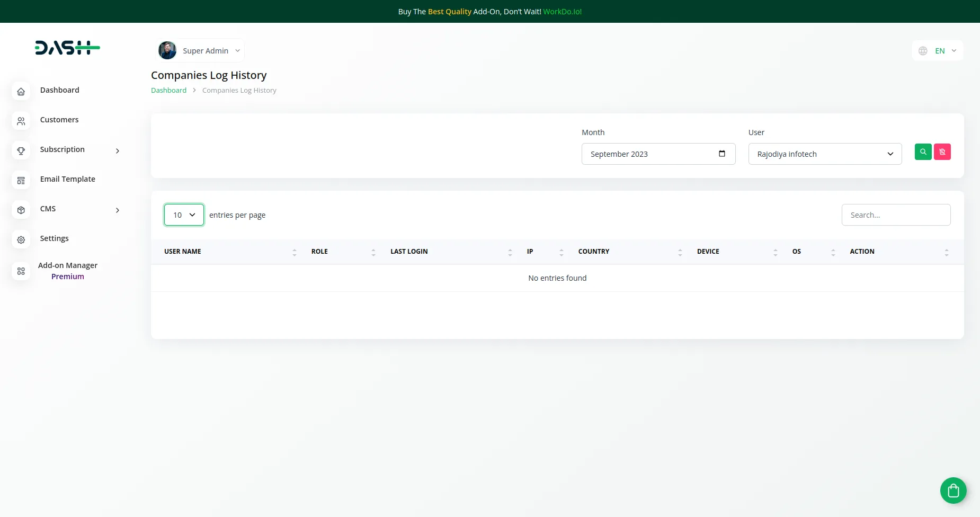Image resolution: width=980 pixels, height=517 pixels.
Task: Open the entries per page dropdown
Action: click(x=184, y=215)
